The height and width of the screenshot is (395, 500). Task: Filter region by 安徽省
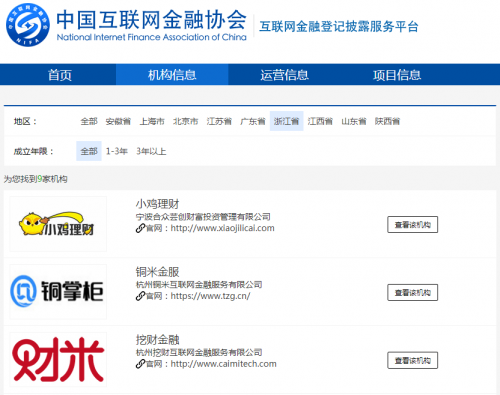(118, 121)
